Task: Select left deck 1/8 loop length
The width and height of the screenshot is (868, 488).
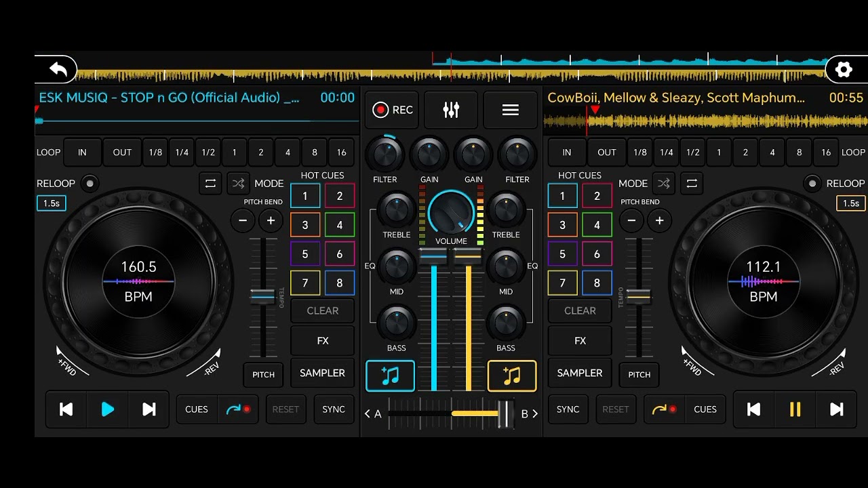Action: click(x=155, y=152)
